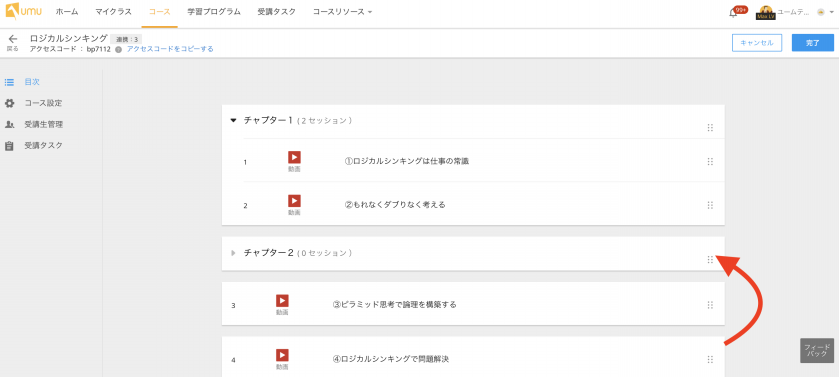
Task: Open the コースリソース dropdown menu
Action: (x=342, y=12)
